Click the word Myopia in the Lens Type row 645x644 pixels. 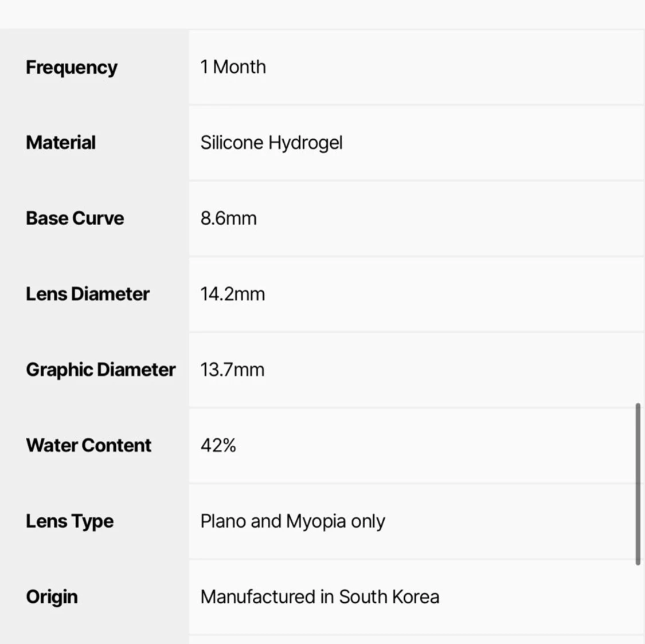[x=316, y=521]
